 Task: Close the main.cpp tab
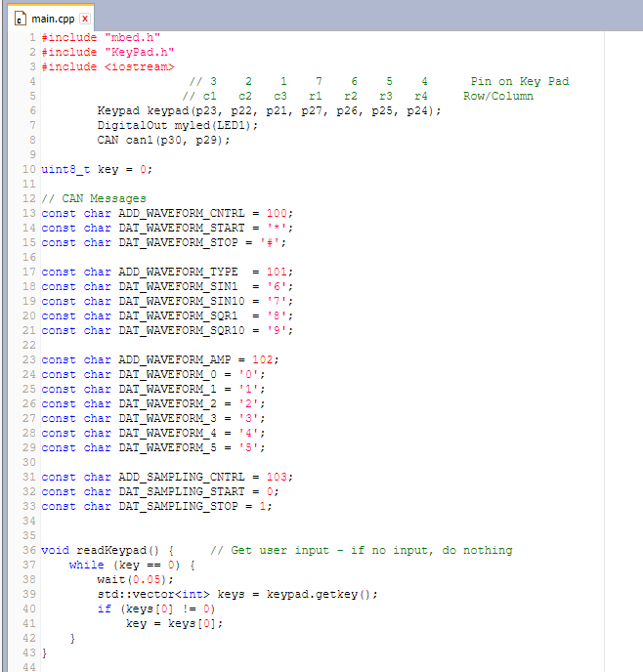pos(85,19)
